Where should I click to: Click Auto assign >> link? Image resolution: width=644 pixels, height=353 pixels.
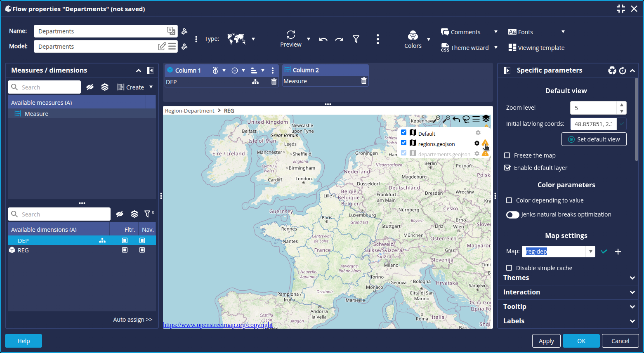(x=132, y=320)
